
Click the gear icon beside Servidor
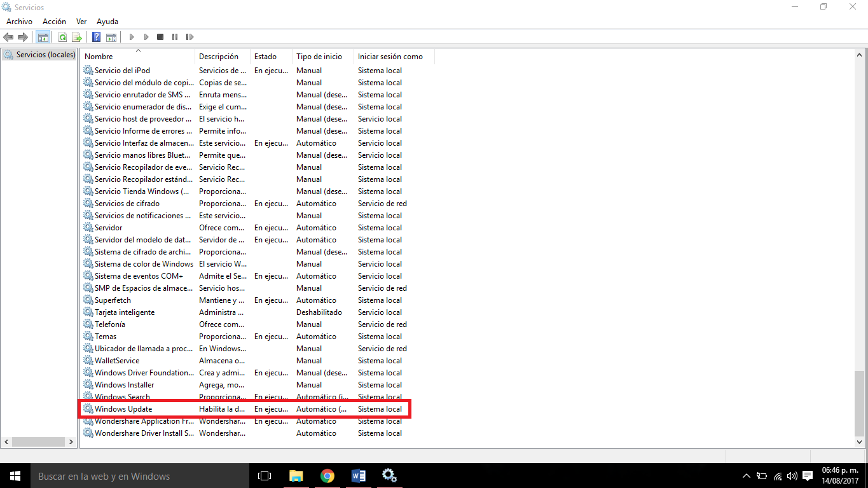coord(88,228)
